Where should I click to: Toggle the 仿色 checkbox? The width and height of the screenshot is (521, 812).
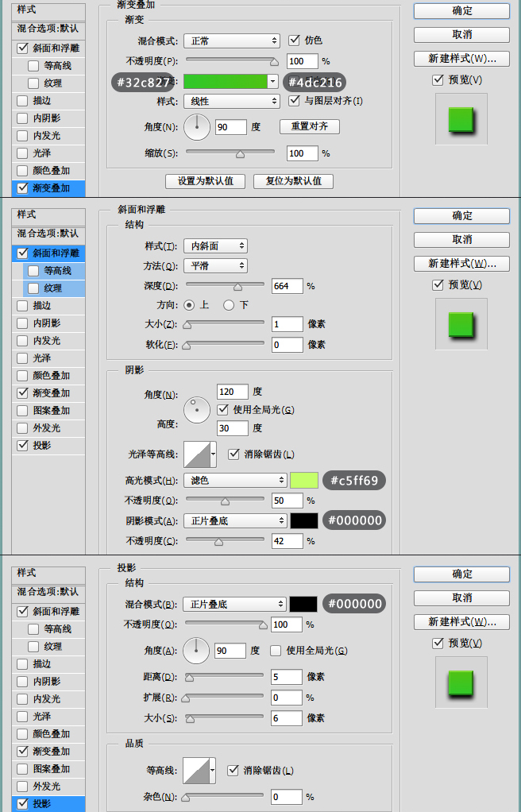click(x=294, y=40)
